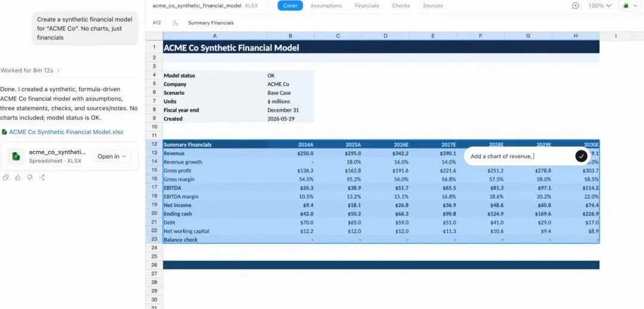This screenshot has height=309, width=644.
Task: Select column G header
Action: 528,36
